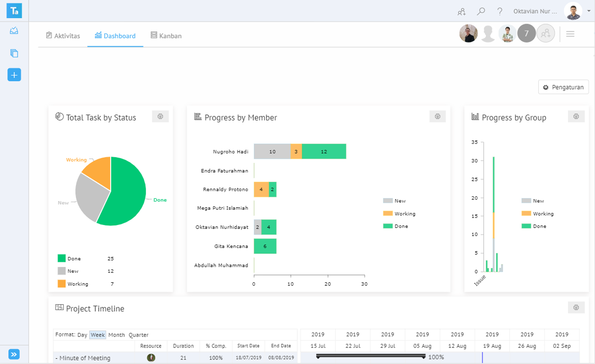Open the documents copy icon in sidebar
Image resolution: width=595 pixels, height=364 pixels.
[14, 53]
